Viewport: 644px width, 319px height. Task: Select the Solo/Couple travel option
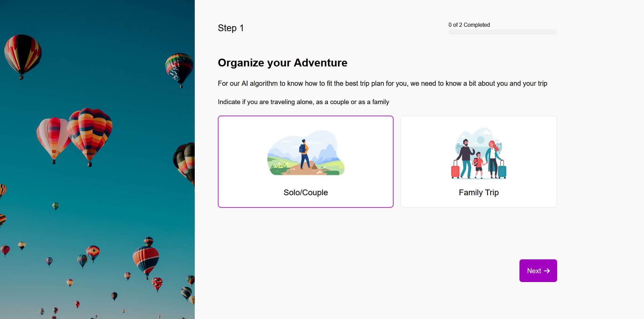tap(305, 162)
